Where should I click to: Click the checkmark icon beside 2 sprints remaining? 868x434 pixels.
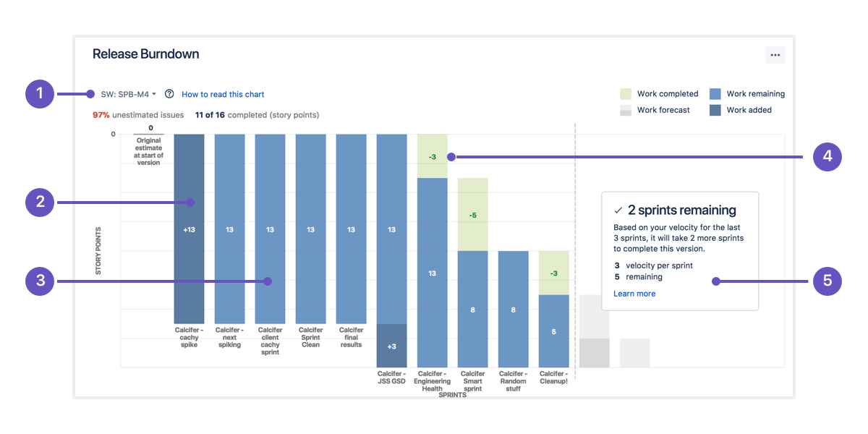tap(617, 210)
